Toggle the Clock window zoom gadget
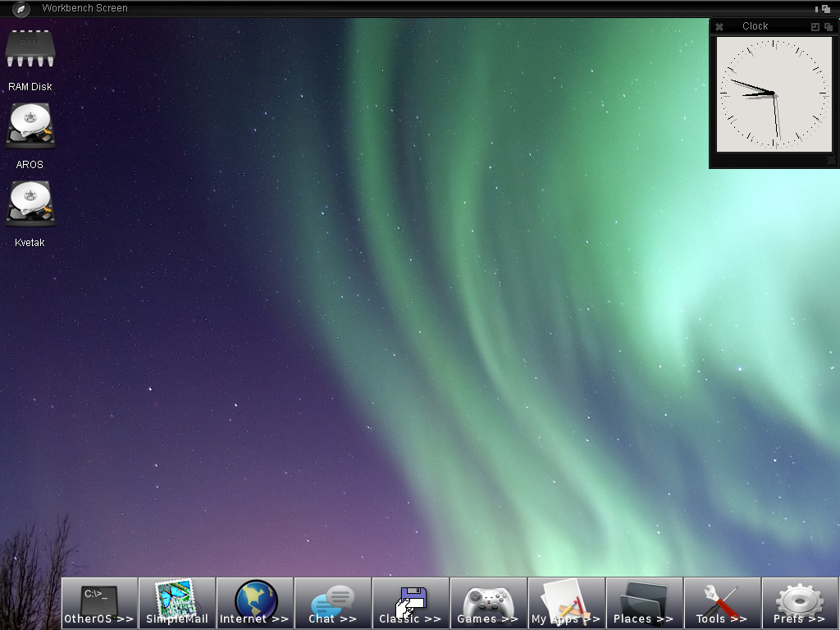840x630 pixels. [815, 26]
